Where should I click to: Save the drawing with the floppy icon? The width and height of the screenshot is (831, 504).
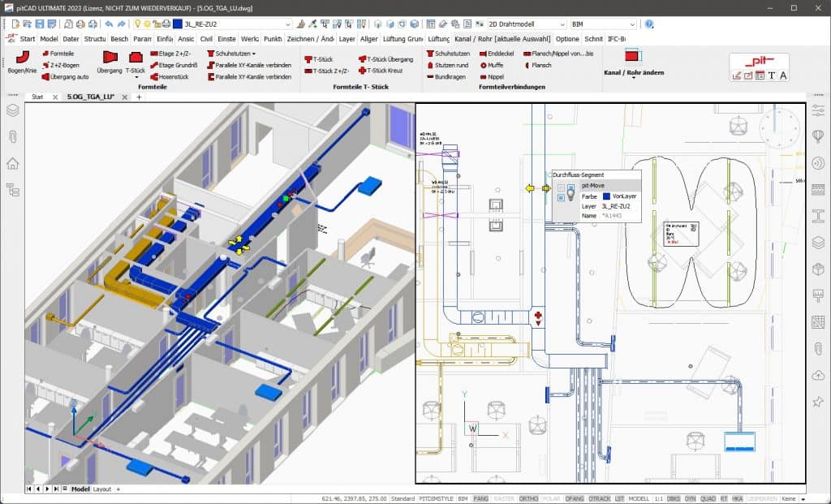(40, 24)
